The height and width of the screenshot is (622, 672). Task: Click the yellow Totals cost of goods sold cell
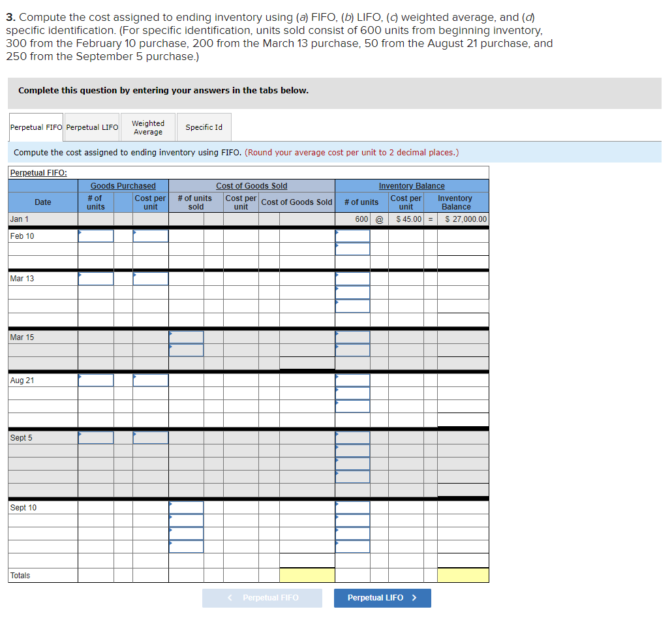(x=307, y=575)
